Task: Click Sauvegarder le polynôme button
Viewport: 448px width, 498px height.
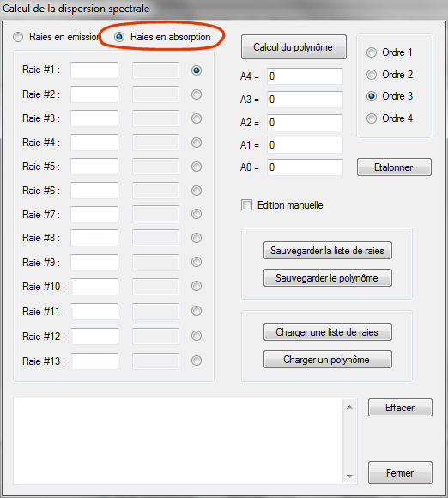Action: click(327, 278)
